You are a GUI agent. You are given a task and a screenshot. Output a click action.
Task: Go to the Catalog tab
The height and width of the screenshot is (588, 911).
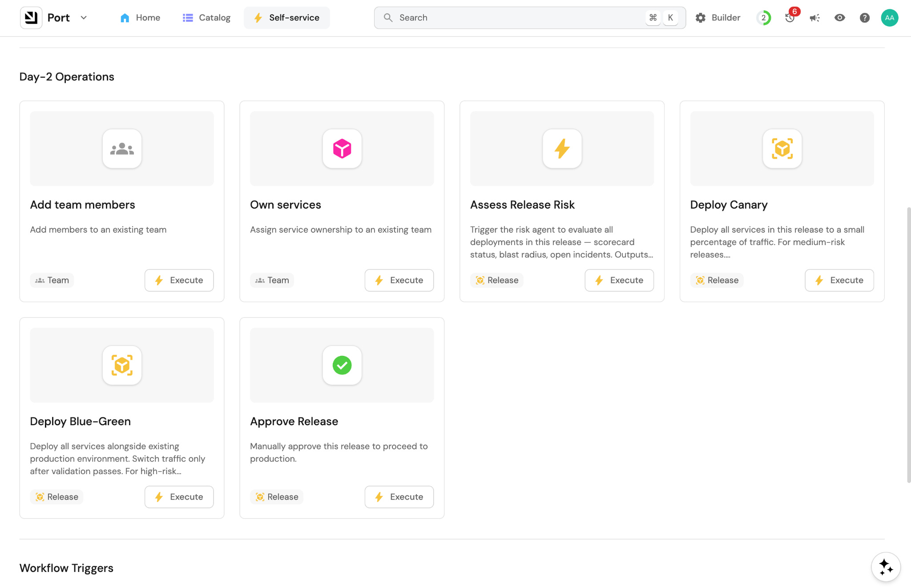coord(206,18)
